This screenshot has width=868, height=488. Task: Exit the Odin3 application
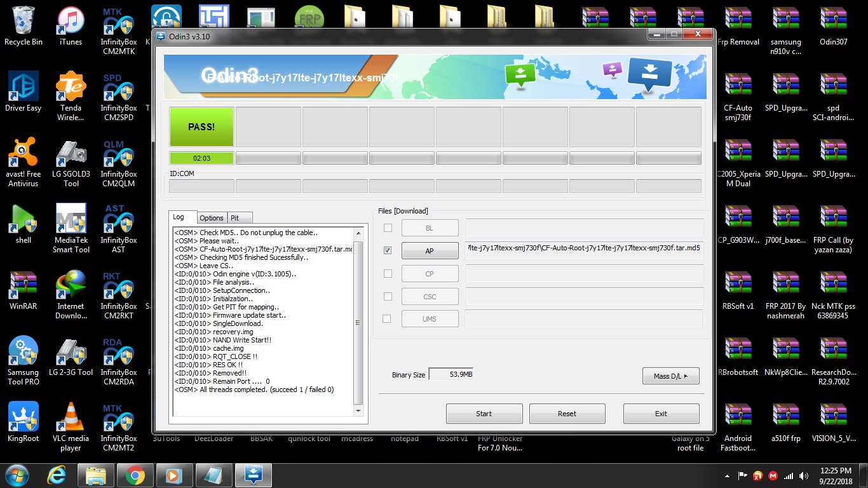tap(661, 413)
